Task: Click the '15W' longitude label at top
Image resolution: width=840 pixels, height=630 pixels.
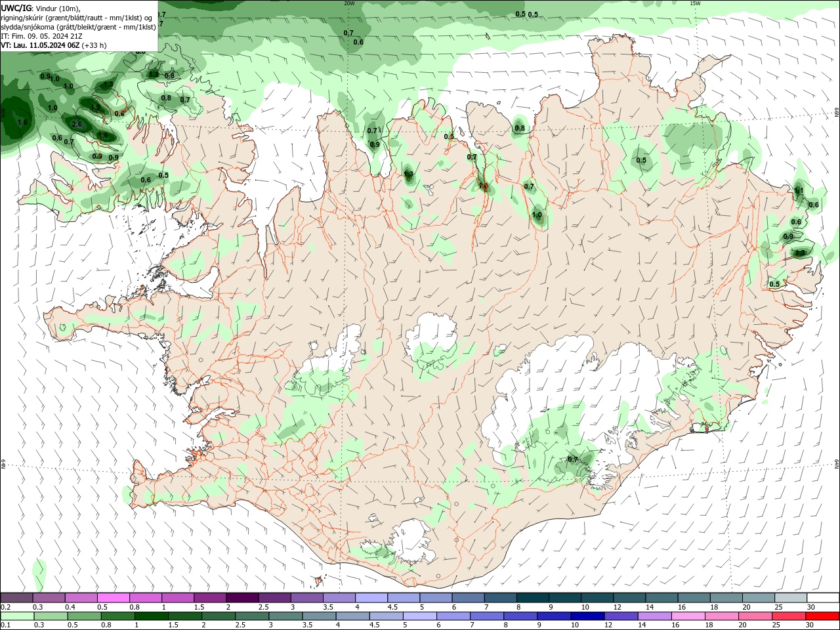Action: point(695,3)
